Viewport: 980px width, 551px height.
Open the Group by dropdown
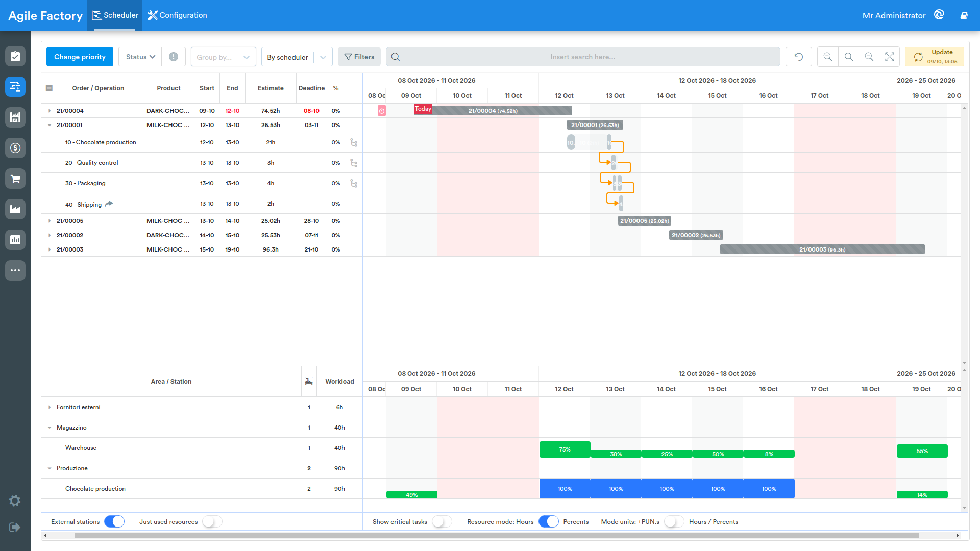(224, 57)
